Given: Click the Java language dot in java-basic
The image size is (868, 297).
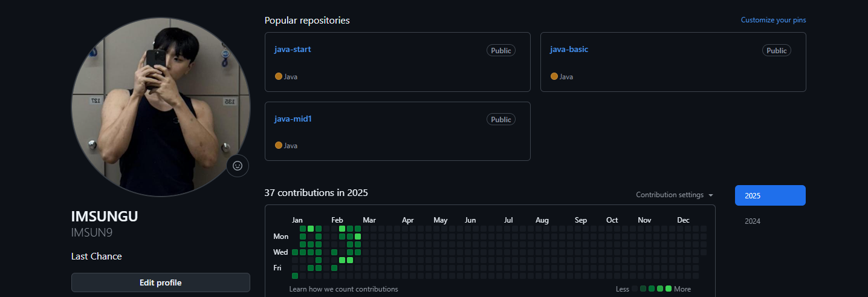Looking at the screenshot, I should click(x=554, y=76).
